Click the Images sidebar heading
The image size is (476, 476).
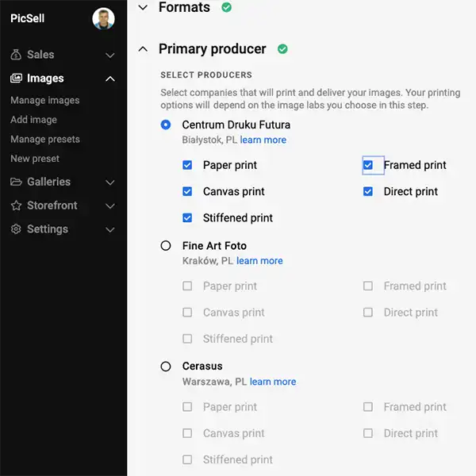coord(45,79)
